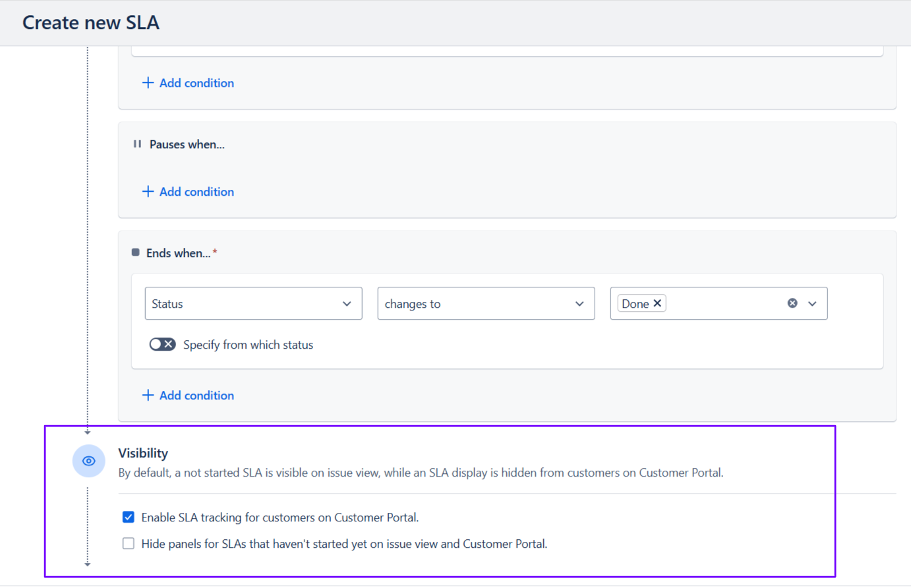The height and width of the screenshot is (588, 911).
Task: Click the pause icon beside Pauses when
Action: click(x=137, y=144)
